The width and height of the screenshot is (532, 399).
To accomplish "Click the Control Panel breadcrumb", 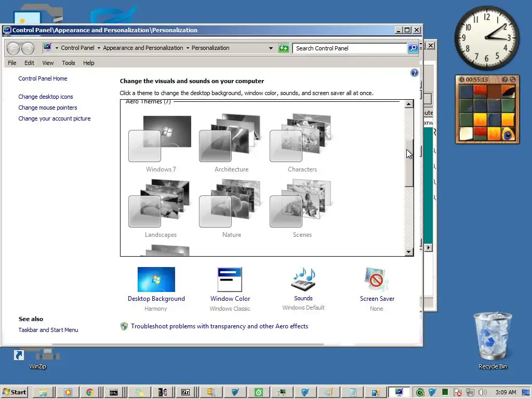I will pyautogui.click(x=77, y=48).
